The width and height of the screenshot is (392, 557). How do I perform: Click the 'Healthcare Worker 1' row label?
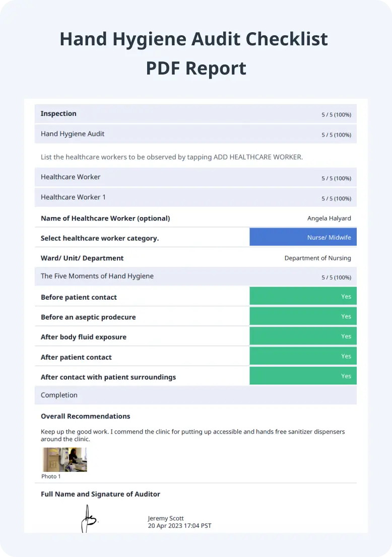click(73, 197)
